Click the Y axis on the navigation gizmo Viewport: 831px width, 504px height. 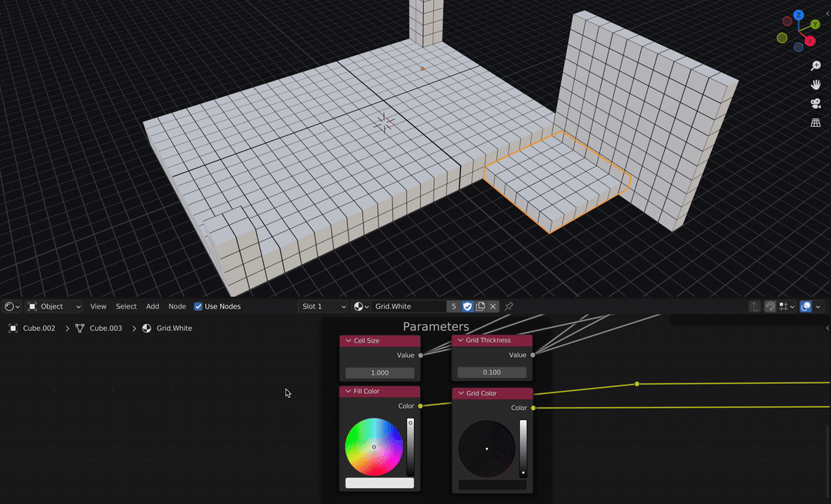tap(815, 25)
